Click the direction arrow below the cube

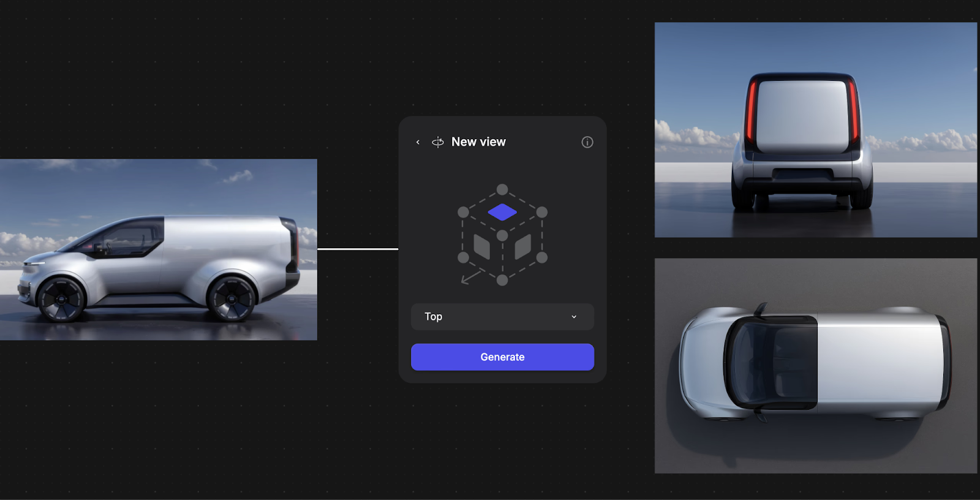[x=470, y=278]
